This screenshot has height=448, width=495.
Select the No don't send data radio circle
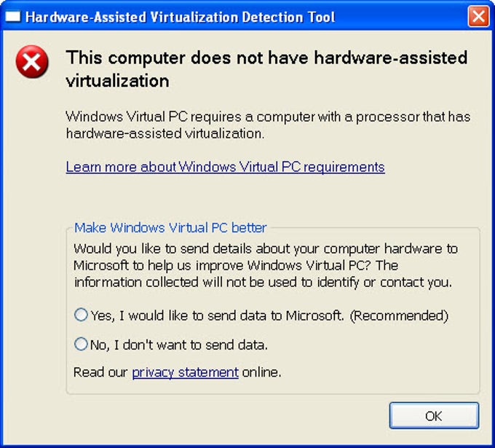(x=81, y=344)
